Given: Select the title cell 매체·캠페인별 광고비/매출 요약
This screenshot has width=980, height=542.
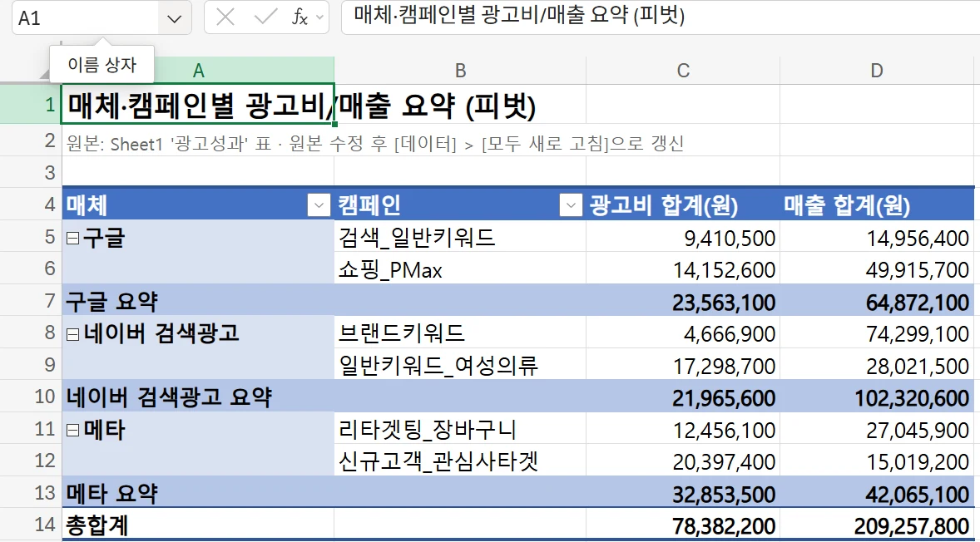Looking at the screenshot, I should click(x=198, y=104).
